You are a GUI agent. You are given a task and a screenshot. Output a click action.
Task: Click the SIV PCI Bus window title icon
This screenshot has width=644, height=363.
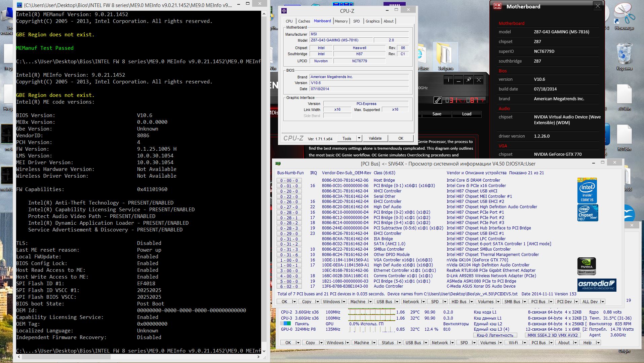[x=278, y=164]
